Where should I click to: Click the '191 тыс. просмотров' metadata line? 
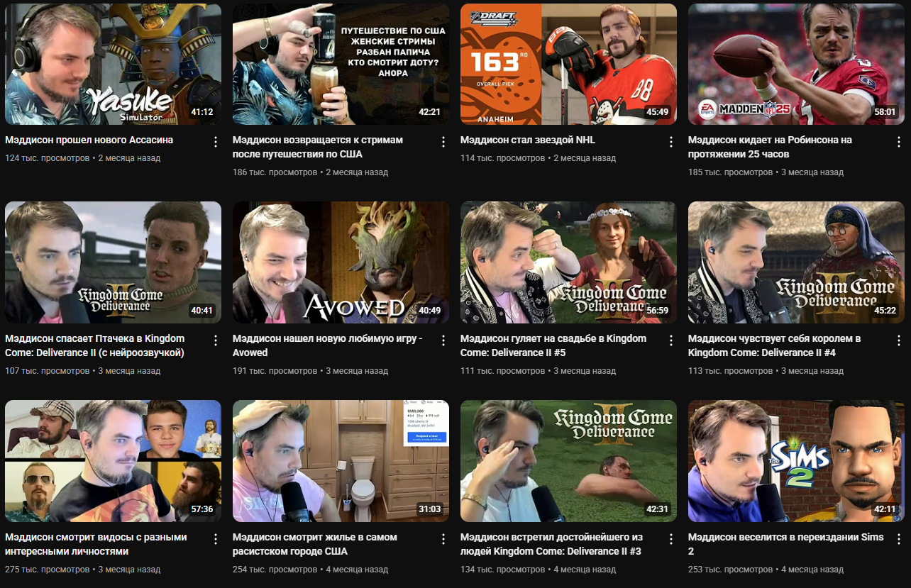coord(310,371)
